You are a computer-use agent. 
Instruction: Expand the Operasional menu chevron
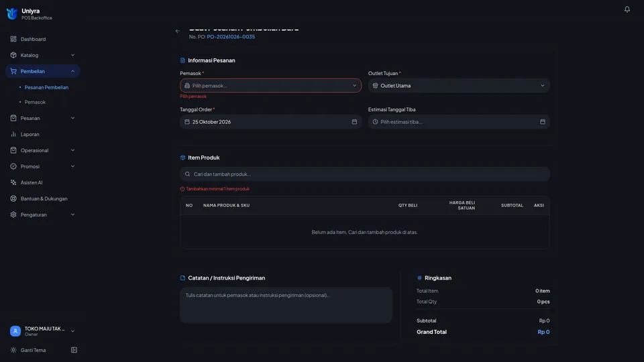pos(72,150)
